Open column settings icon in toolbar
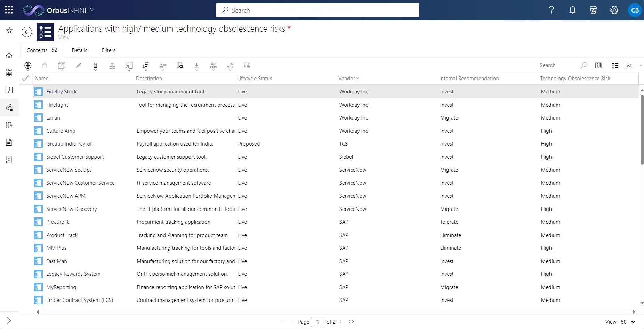The image size is (644, 329). coord(180,65)
